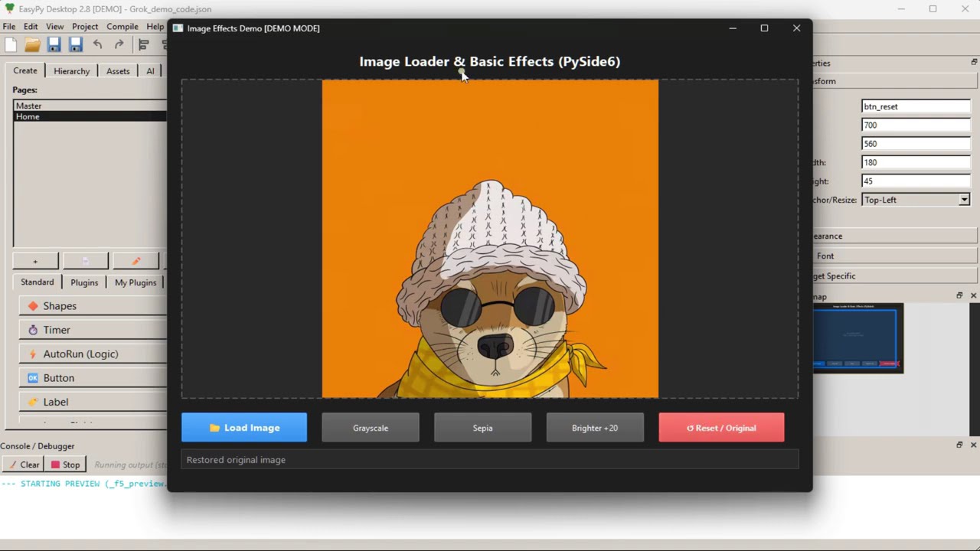Open the Project menu
980x551 pixels.
pyautogui.click(x=85, y=27)
